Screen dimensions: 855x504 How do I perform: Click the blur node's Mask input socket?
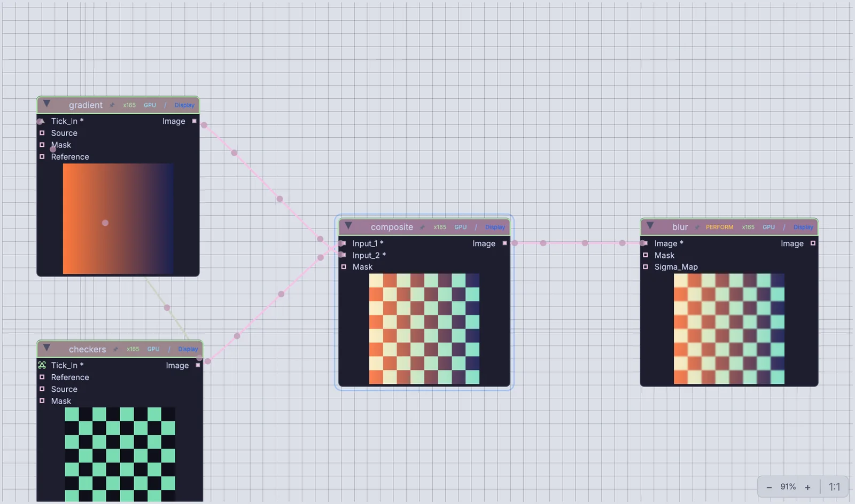point(646,255)
